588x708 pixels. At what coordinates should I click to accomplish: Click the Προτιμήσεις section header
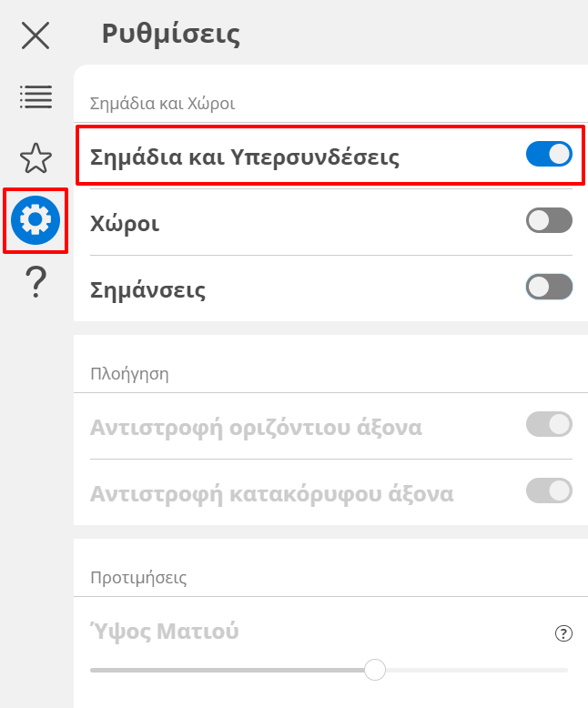138,577
